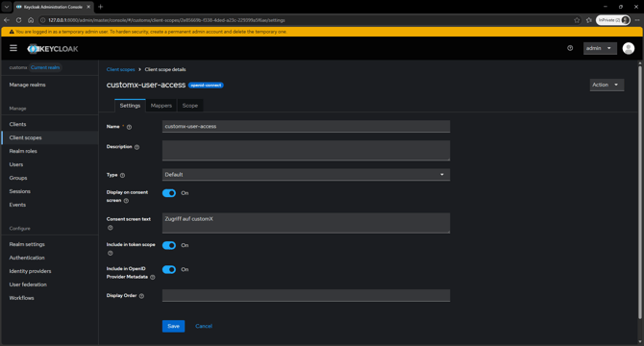Switch to the Mappers tab

(161, 106)
